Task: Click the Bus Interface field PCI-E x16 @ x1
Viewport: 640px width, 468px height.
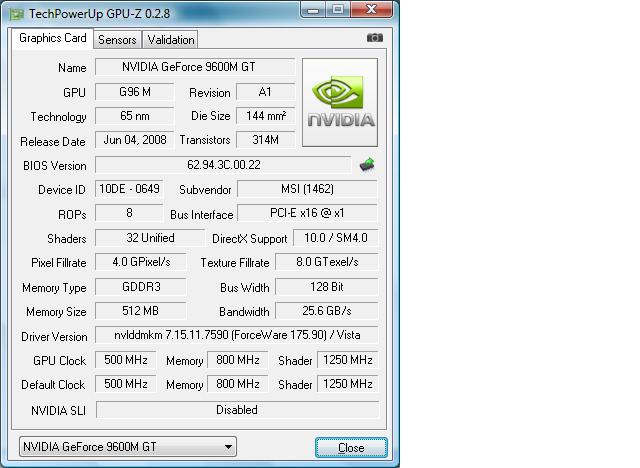Action: coord(307,213)
